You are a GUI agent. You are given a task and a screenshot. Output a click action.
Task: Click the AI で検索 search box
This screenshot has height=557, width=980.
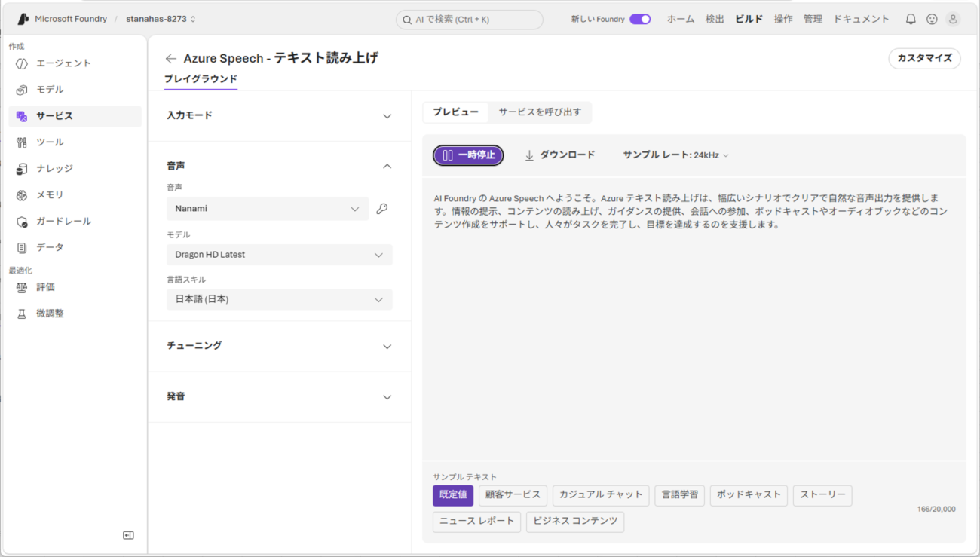[469, 20]
